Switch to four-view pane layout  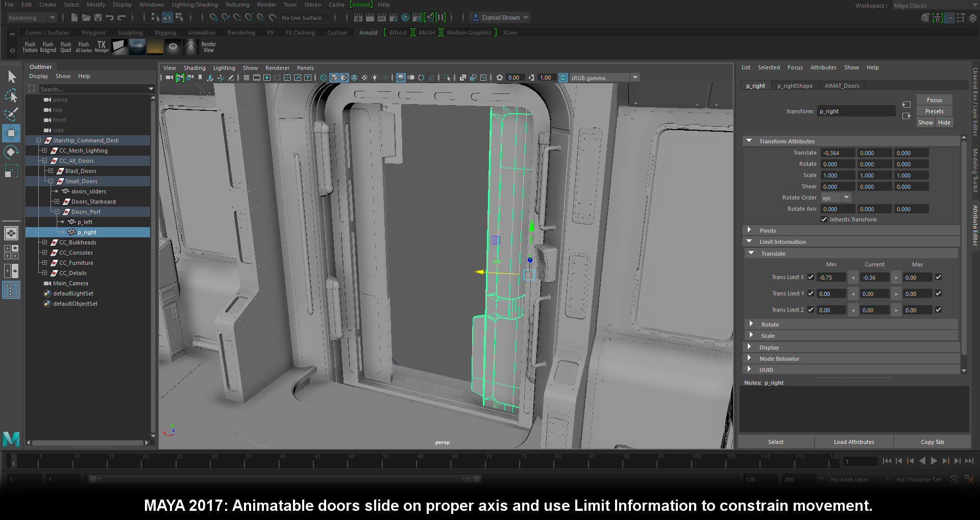click(11, 252)
